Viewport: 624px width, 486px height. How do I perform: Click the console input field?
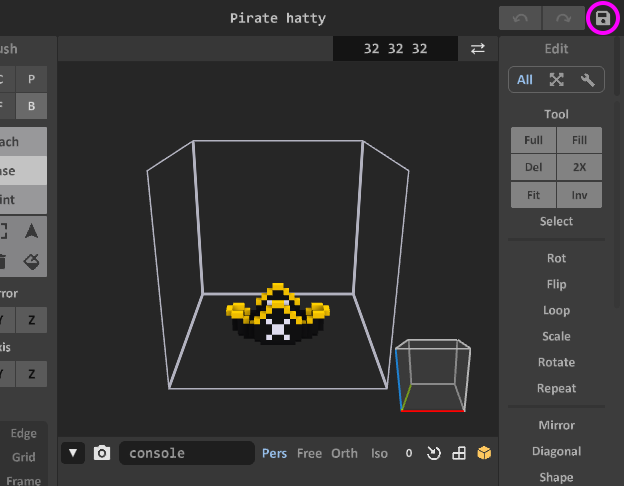click(x=186, y=453)
